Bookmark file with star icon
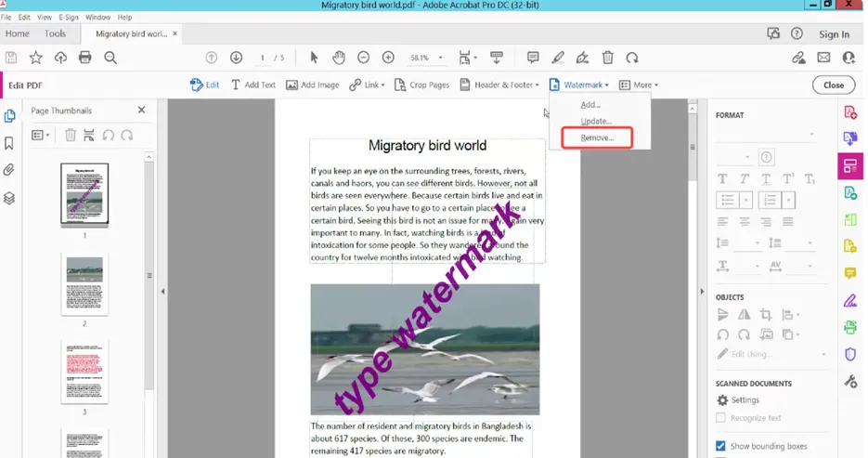Image resolution: width=868 pixels, height=458 pixels. pos(36,58)
